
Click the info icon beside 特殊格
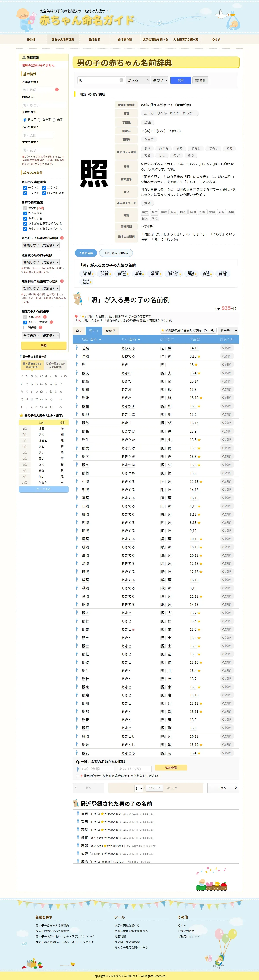[x=40, y=327]
